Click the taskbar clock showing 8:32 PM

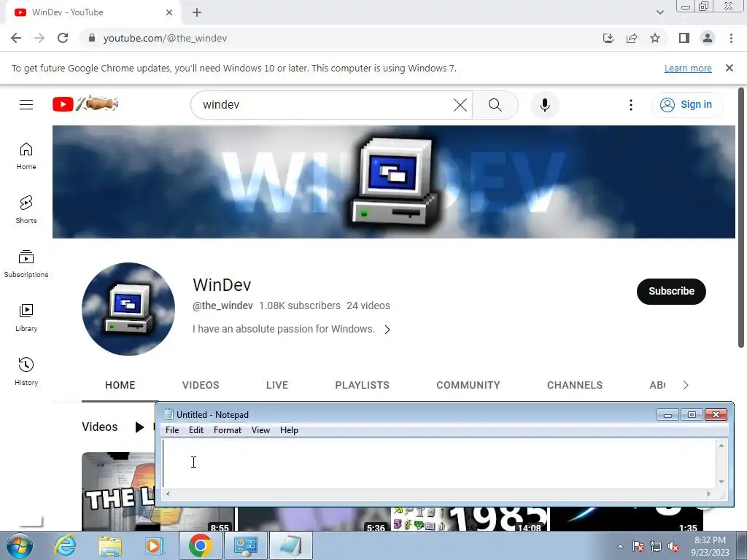pos(710,546)
